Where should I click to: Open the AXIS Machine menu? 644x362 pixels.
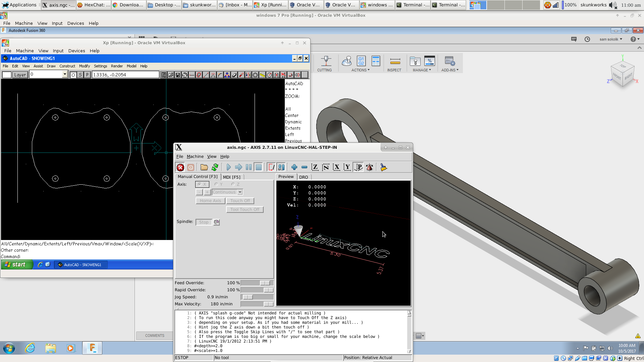point(195,157)
